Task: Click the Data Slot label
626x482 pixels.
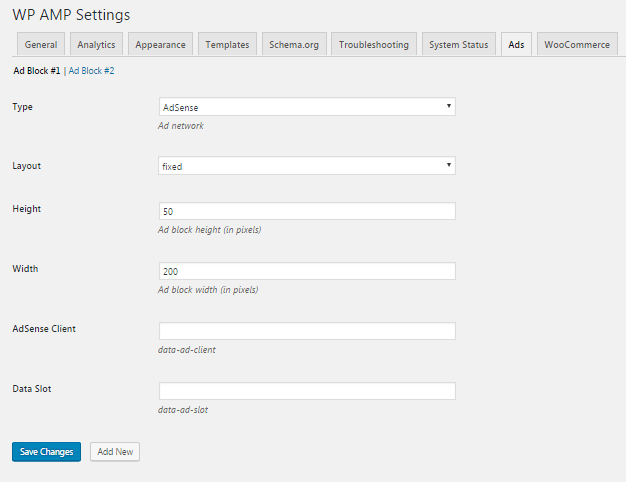Action: click(x=32, y=389)
